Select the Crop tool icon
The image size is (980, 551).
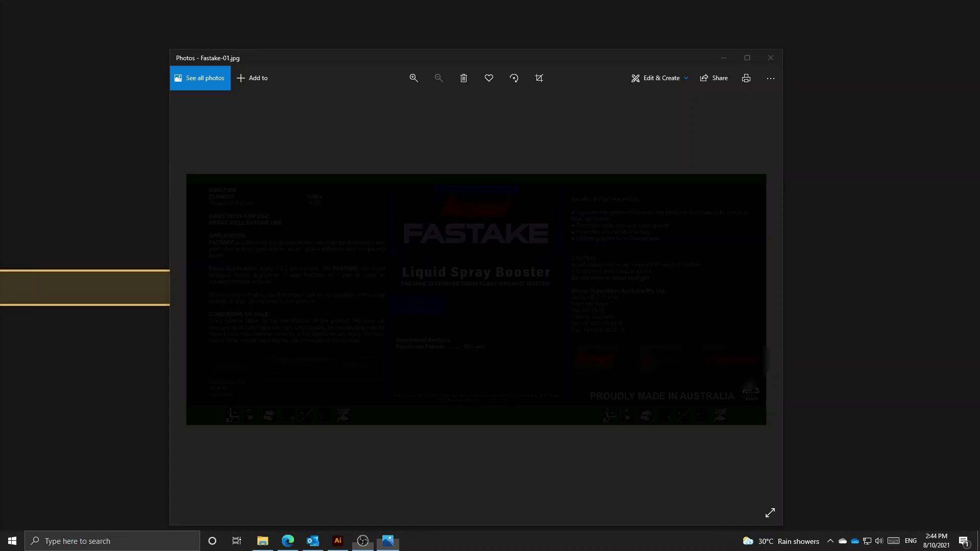click(x=539, y=78)
